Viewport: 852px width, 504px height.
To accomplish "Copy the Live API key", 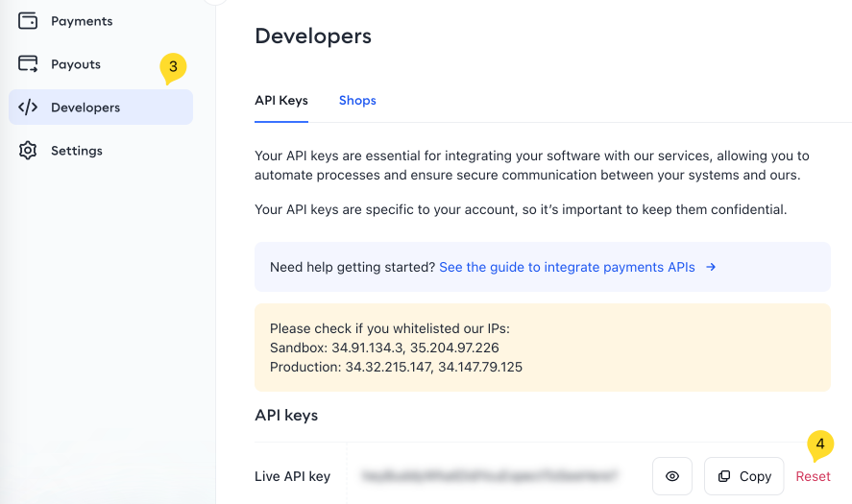I will pos(745,476).
